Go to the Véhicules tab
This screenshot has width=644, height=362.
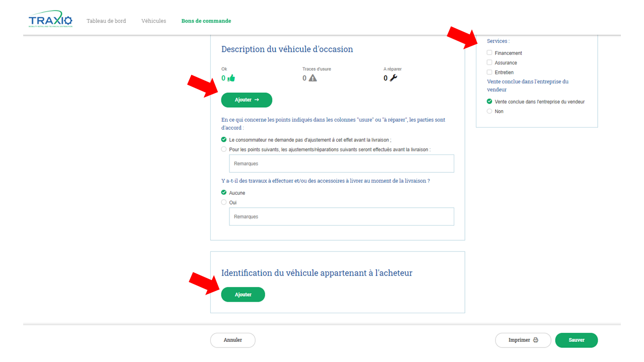click(x=153, y=21)
